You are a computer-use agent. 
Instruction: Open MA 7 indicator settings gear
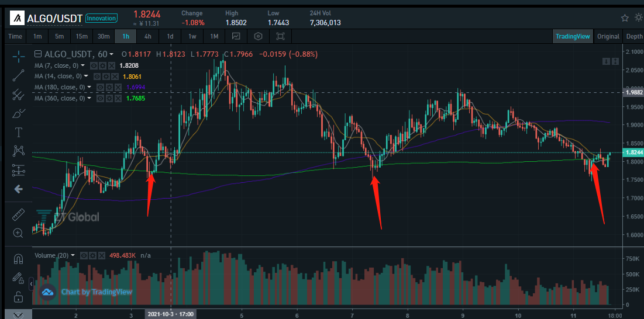(x=102, y=65)
